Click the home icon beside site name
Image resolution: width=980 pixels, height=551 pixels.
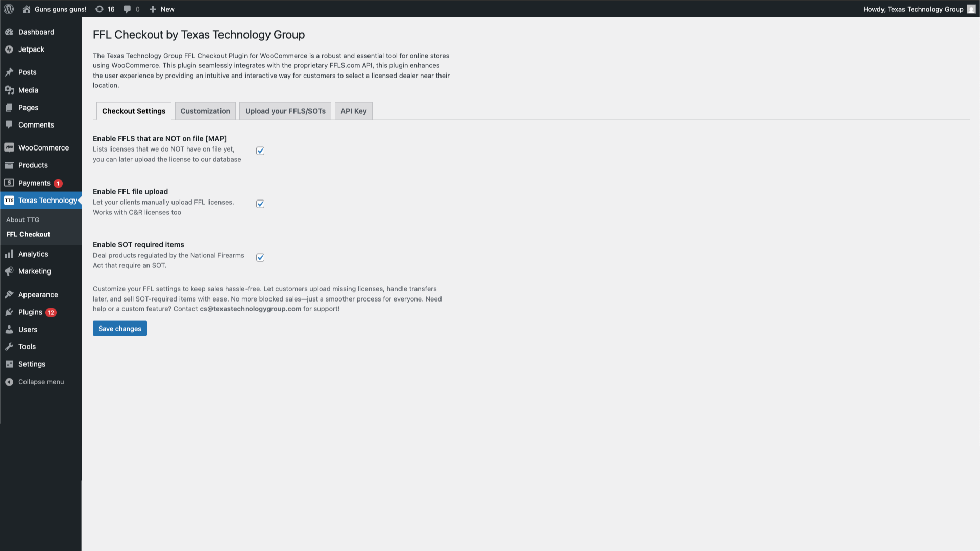pyautogui.click(x=27, y=9)
